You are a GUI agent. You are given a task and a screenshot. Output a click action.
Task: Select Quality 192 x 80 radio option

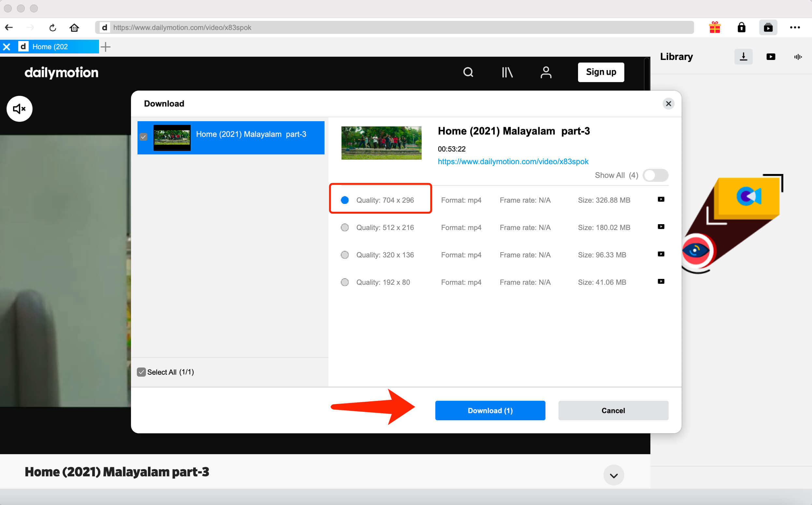click(345, 282)
